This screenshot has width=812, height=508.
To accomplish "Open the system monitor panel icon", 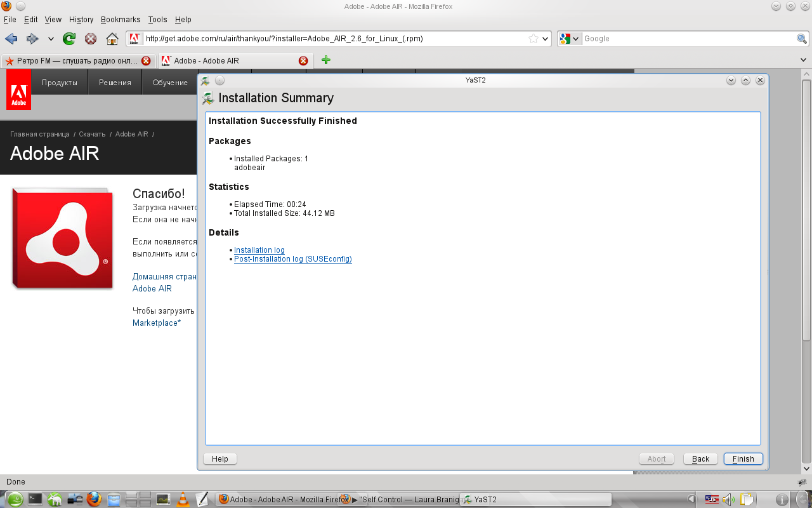I will 163,500.
